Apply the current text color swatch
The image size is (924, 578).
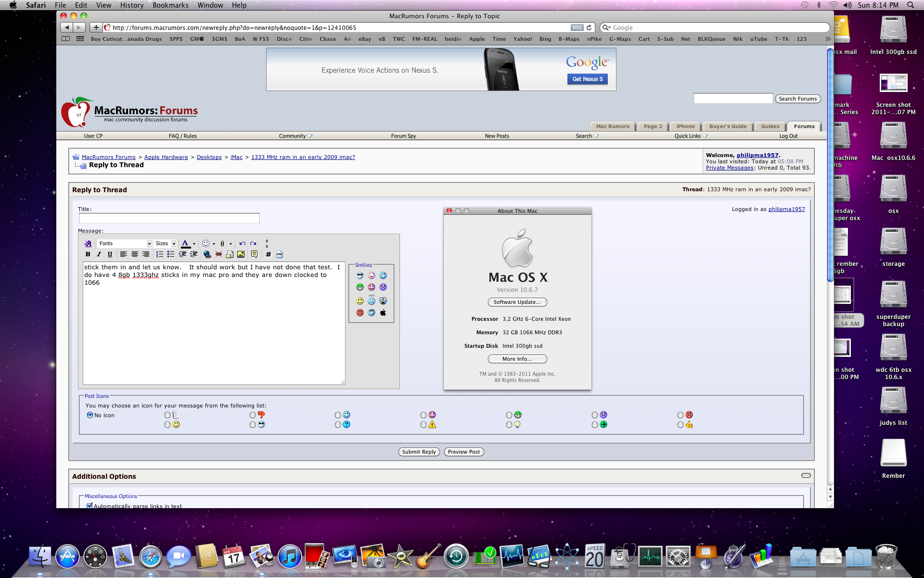pyautogui.click(x=186, y=244)
